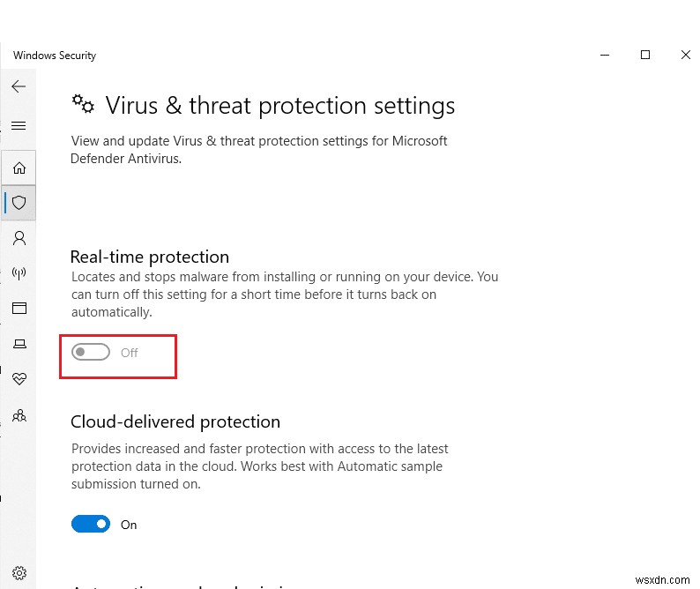
Task: Go back using the back arrow
Action: click(19, 86)
